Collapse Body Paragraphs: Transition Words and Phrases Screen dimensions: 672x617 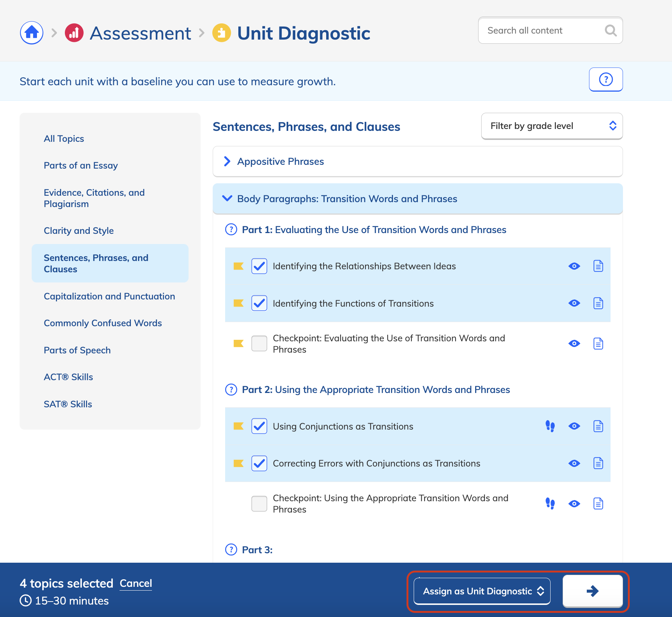pyautogui.click(x=417, y=199)
